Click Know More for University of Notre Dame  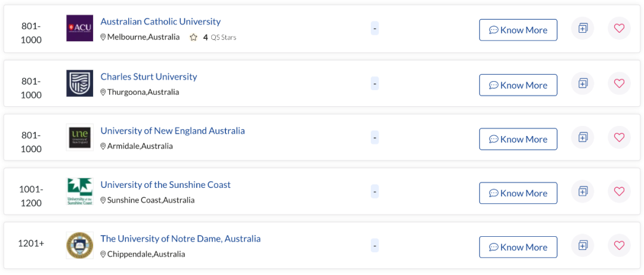click(x=518, y=247)
